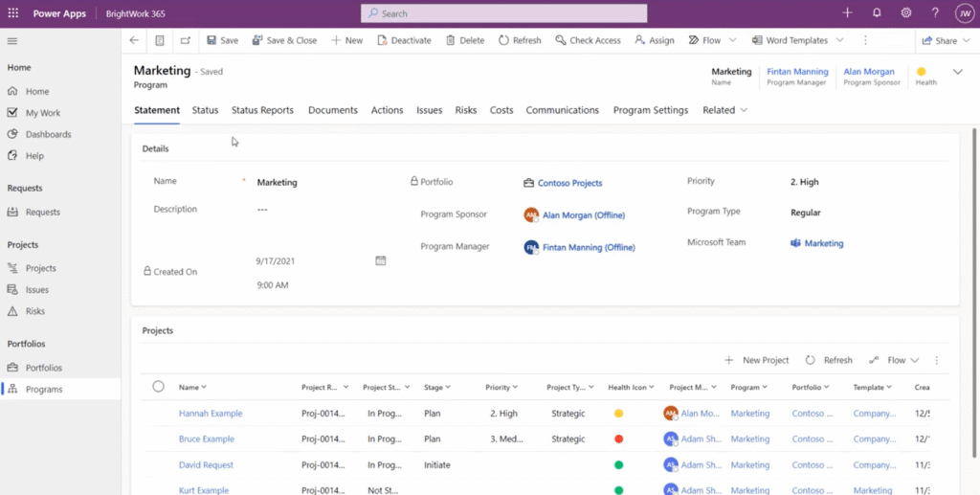980x495 pixels.
Task: Open the Contoso Projects portfolio link
Action: point(569,183)
